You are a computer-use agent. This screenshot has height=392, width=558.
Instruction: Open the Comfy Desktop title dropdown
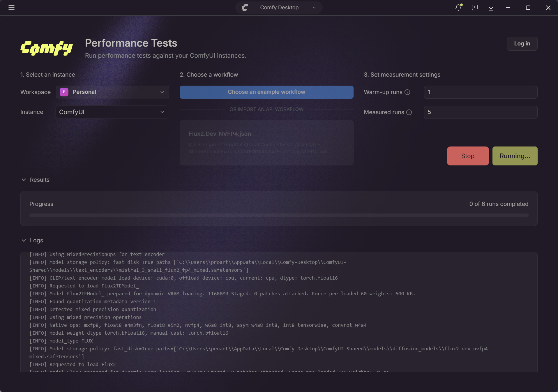point(279,8)
